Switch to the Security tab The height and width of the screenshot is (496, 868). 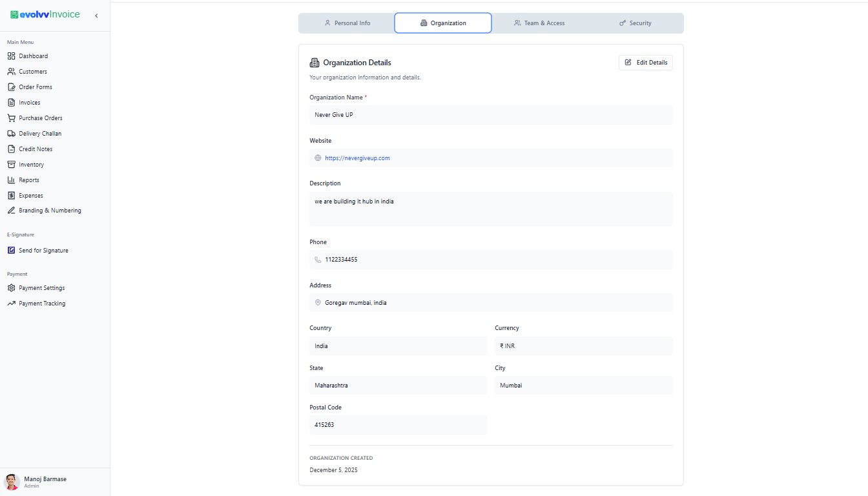pyautogui.click(x=635, y=23)
